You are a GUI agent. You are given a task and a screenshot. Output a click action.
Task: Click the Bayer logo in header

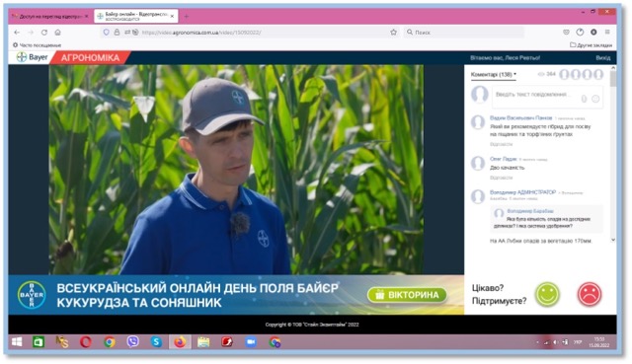[x=32, y=57]
